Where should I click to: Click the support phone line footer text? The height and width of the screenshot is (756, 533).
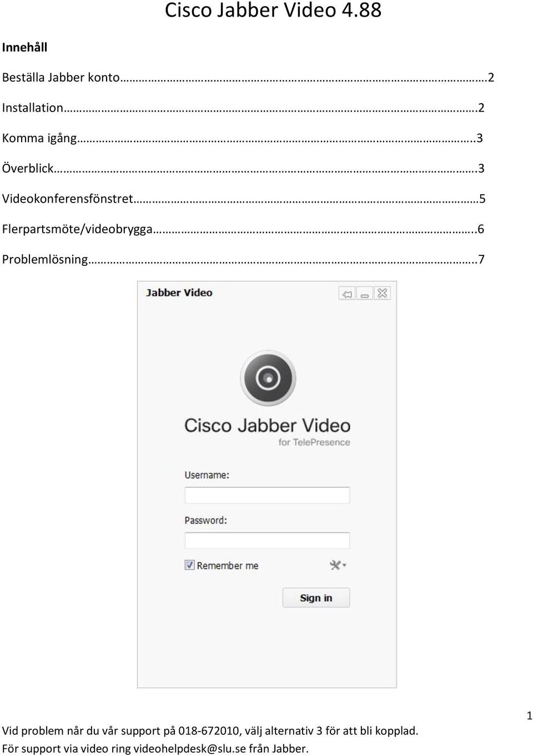click(x=210, y=730)
